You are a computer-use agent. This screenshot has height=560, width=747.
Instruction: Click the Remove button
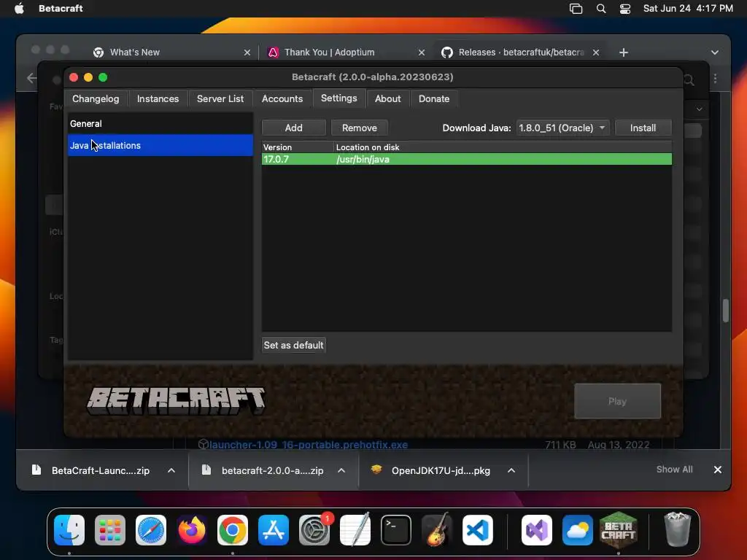point(359,128)
